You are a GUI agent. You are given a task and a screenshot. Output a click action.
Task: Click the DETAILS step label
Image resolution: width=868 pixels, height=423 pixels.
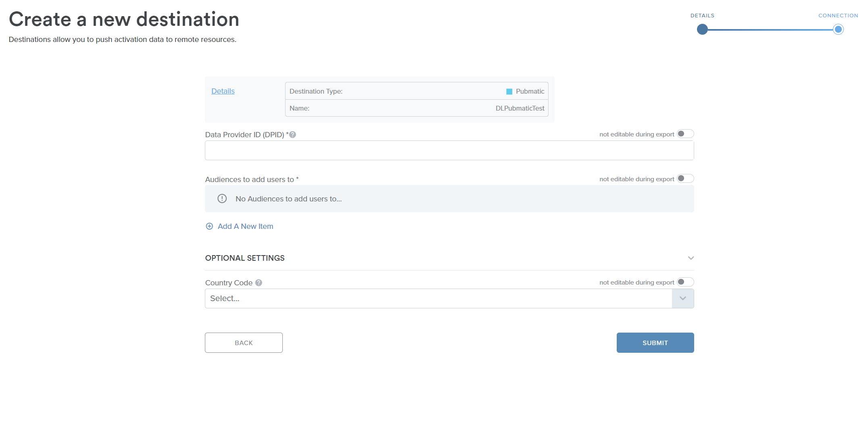click(702, 16)
